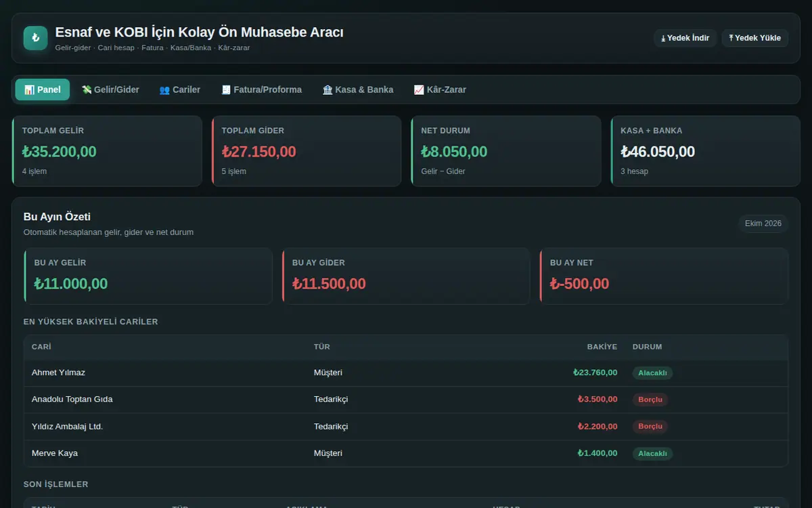Viewport: 812px width, 508px height.
Task: Click the ₺1.400,00 balance for Merve Kaya
Action: (x=597, y=453)
